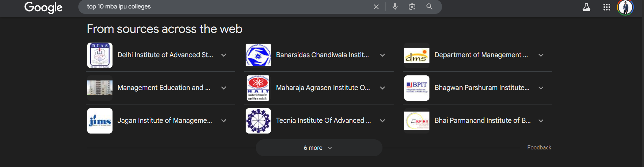
Task: Open the Google account profile picture
Action: coord(625,7)
